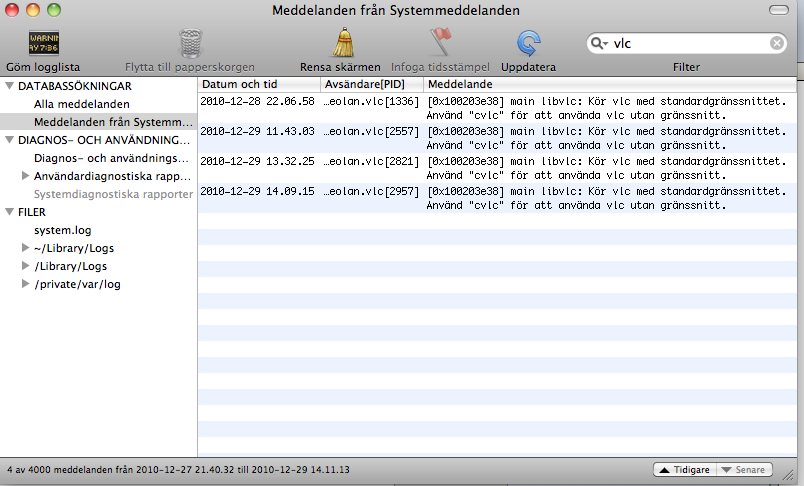This screenshot has width=804, height=486.
Task: Sort by the Datum och tid column header
Action: click(259, 84)
